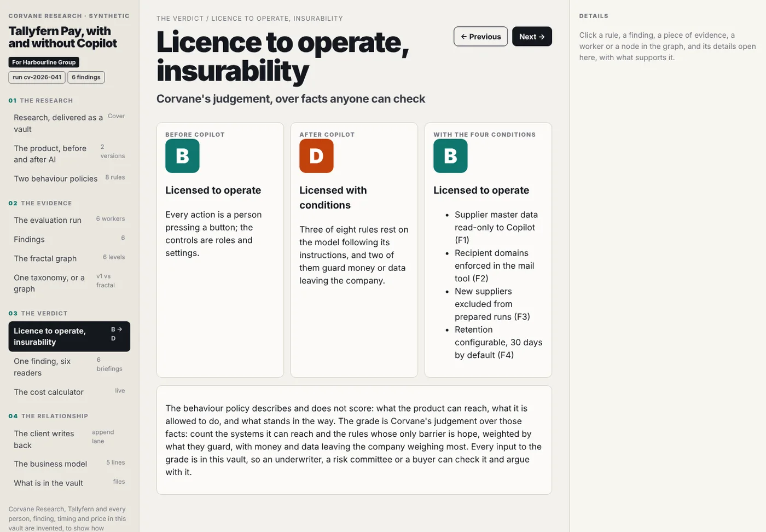Click the 'For Harbourline Group' tag
Screen dimensions: 766x532
[44, 62]
